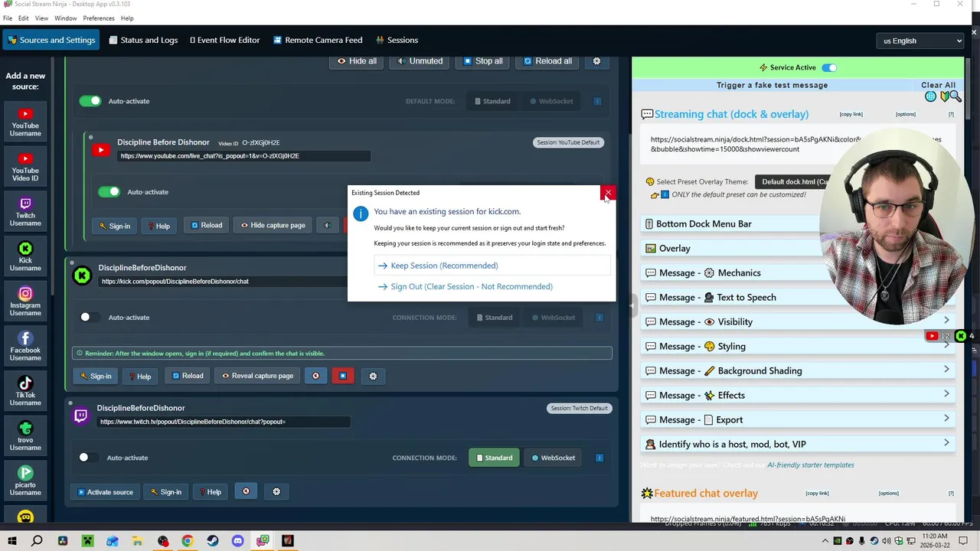Viewport: 980px width, 551px height.
Task: Expand the Message - Background Shading section
Action: (x=797, y=370)
